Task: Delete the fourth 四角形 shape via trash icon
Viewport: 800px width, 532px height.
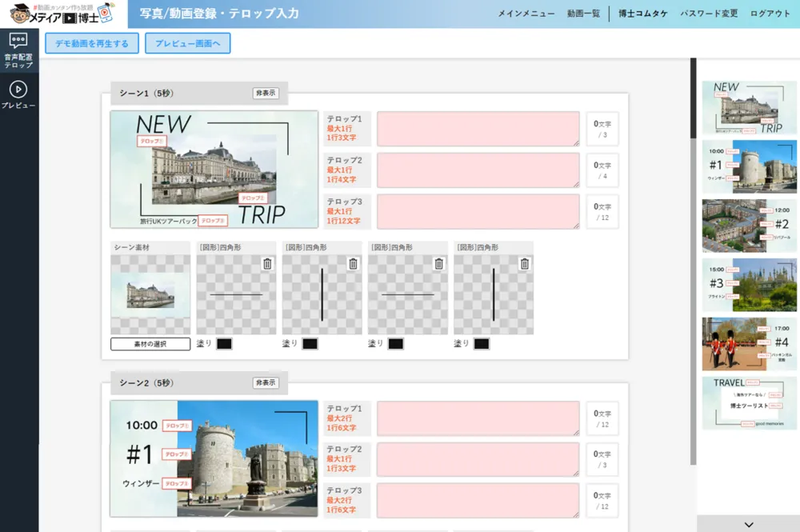Action: coord(524,264)
